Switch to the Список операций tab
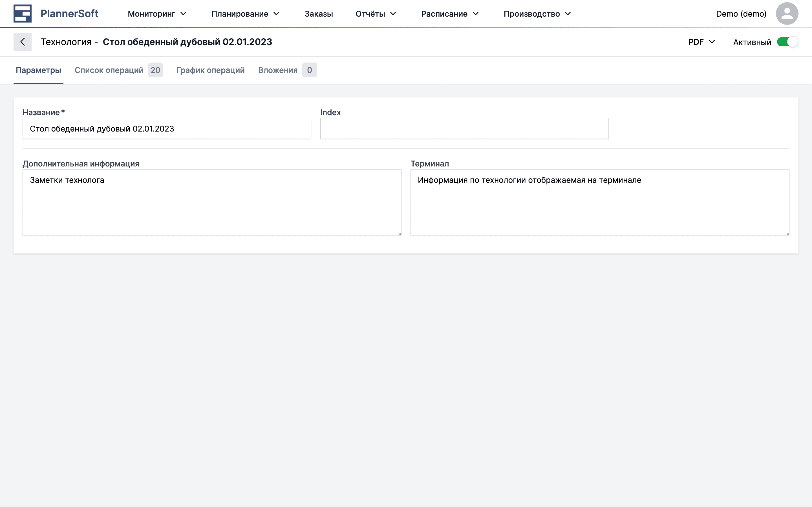 (x=109, y=70)
